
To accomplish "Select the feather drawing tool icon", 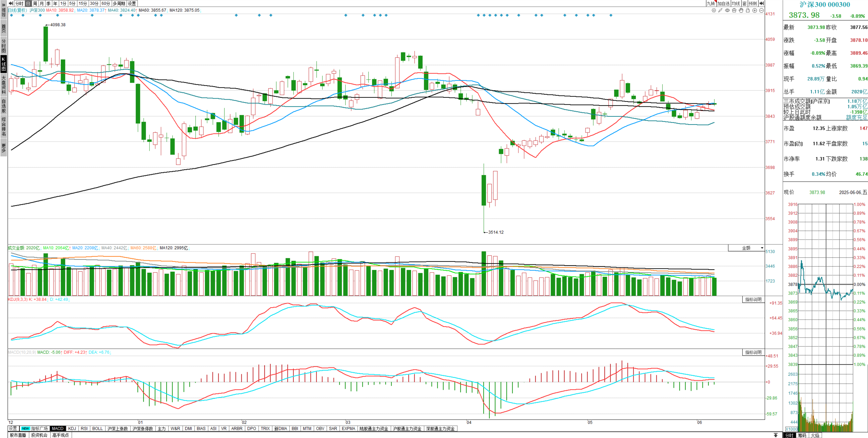I will coord(720,10).
